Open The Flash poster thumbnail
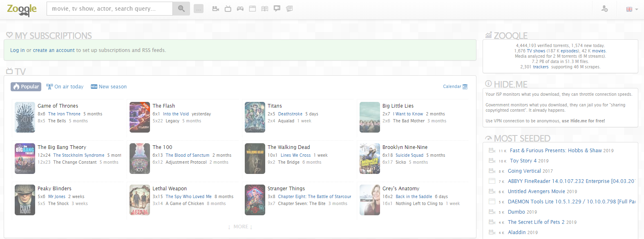The image size is (644, 239). [140, 117]
